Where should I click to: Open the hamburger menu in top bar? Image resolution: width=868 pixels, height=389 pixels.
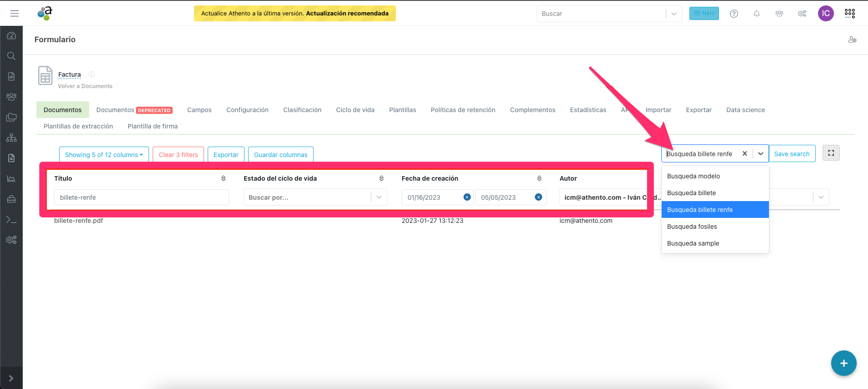pos(15,14)
